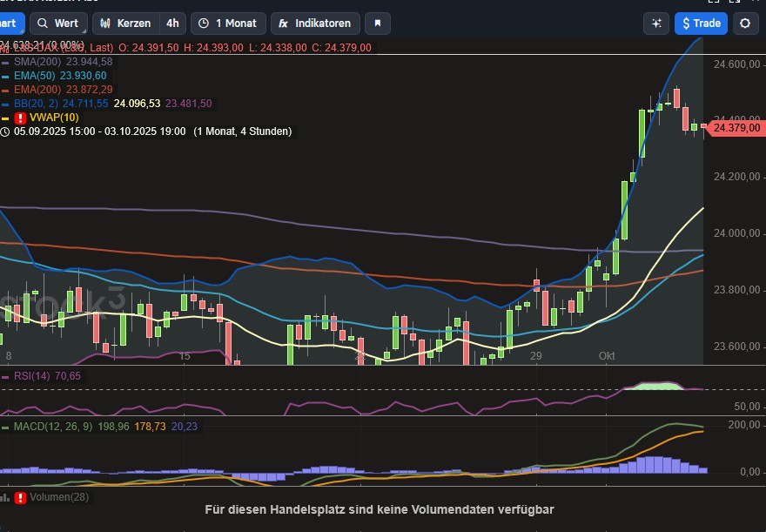Open the settings gear icon
Image resolution: width=766 pixels, height=532 pixels.
745,24
